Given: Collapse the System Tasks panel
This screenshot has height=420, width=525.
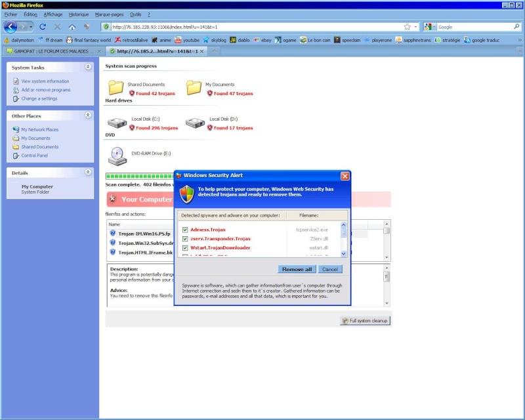Looking at the screenshot, I should click(x=88, y=67).
